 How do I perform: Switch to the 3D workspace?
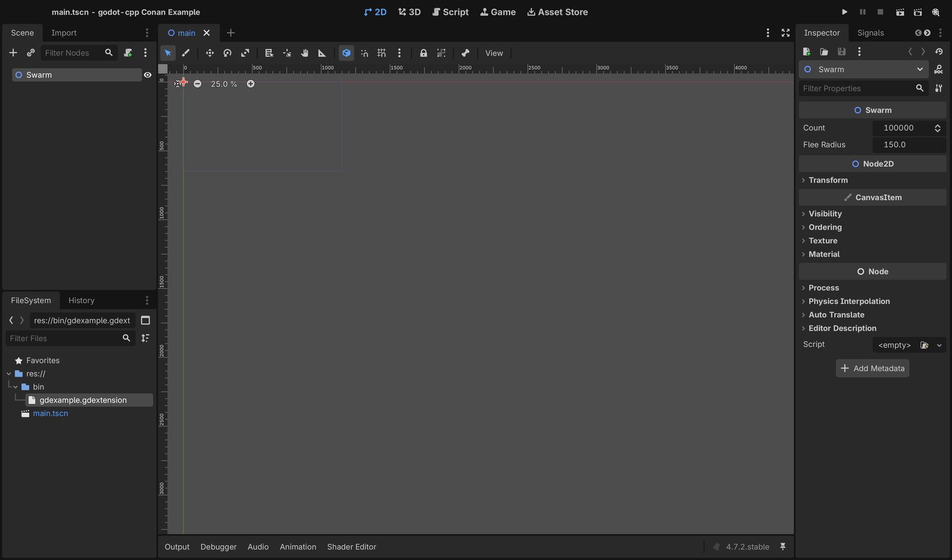click(x=409, y=12)
